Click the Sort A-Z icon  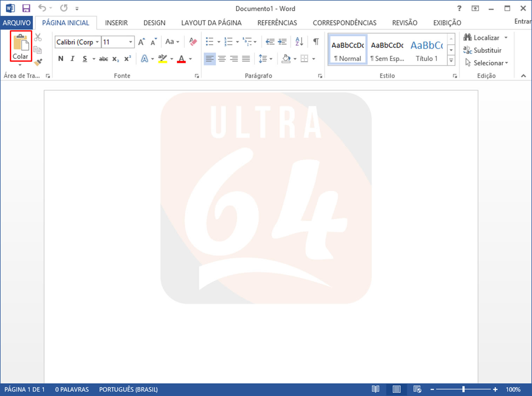click(299, 42)
